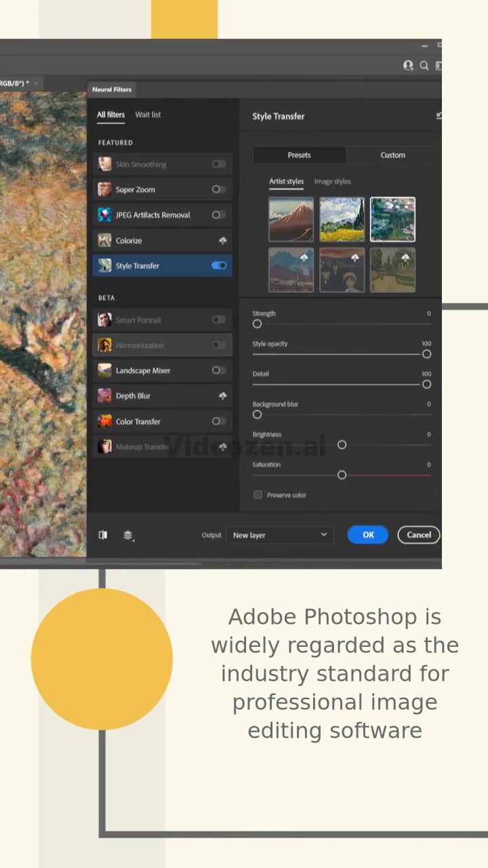Screen dimensions: 488x868
Task: Click the Style Transfer filter icon
Action: click(x=104, y=266)
